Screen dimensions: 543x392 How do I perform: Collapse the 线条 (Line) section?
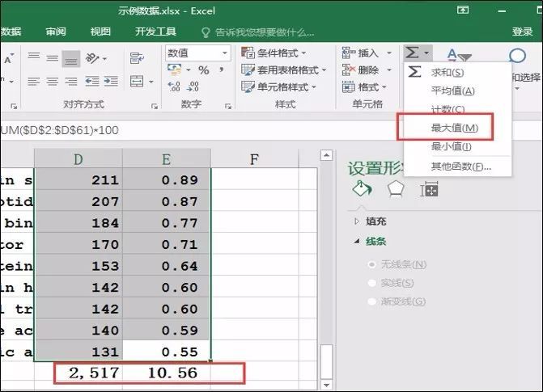(358, 241)
